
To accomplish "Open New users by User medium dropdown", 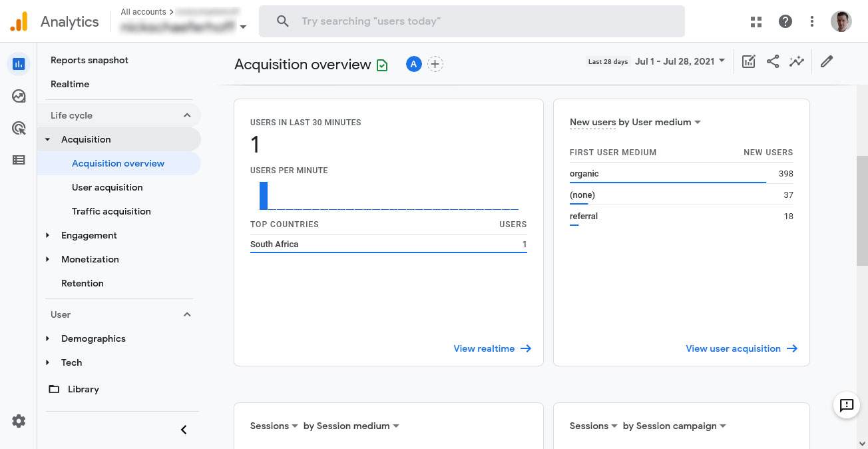I will tap(636, 122).
